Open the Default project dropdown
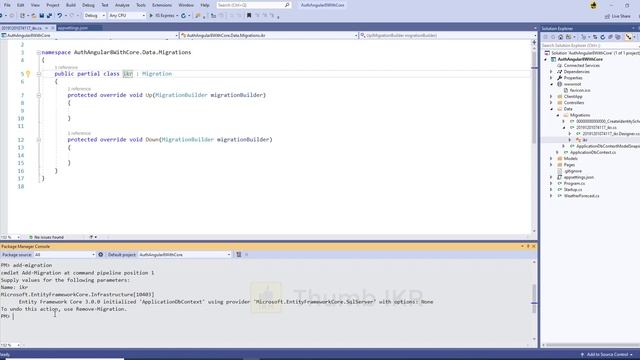This screenshot has width=640, height=360. (x=184, y=255)
